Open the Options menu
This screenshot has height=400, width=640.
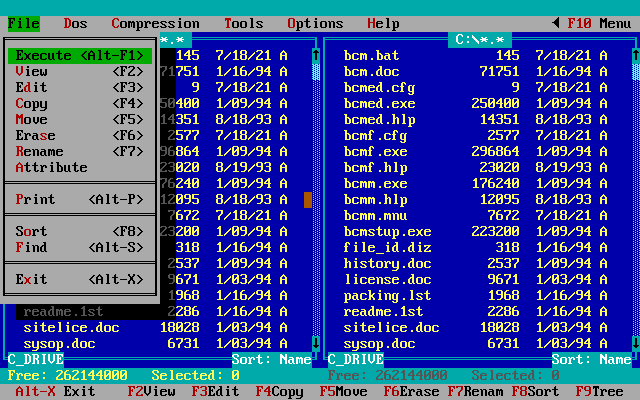coord(315,23)
